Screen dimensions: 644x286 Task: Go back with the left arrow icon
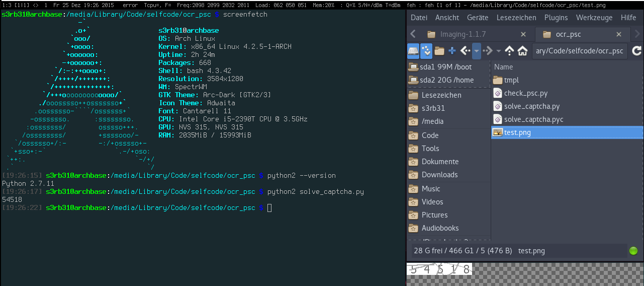[466, 51]
